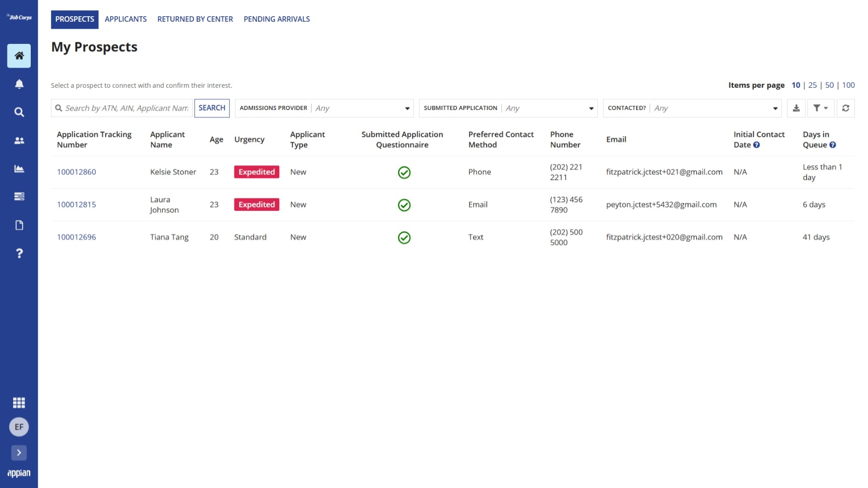Click the download export grid icon
The width and height of the screenshot is (868, 488).
coord(796,108)
